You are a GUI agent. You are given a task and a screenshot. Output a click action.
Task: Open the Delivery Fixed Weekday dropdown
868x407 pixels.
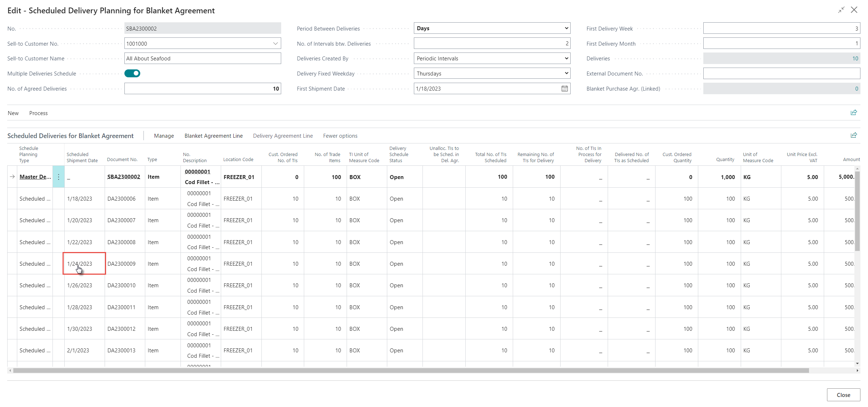[x=566, y=73]
